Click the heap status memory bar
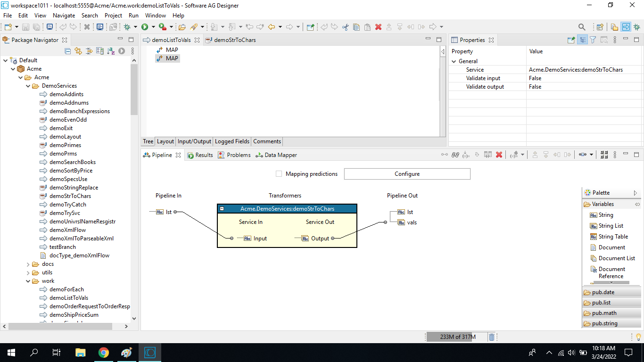 click(457, 337)
